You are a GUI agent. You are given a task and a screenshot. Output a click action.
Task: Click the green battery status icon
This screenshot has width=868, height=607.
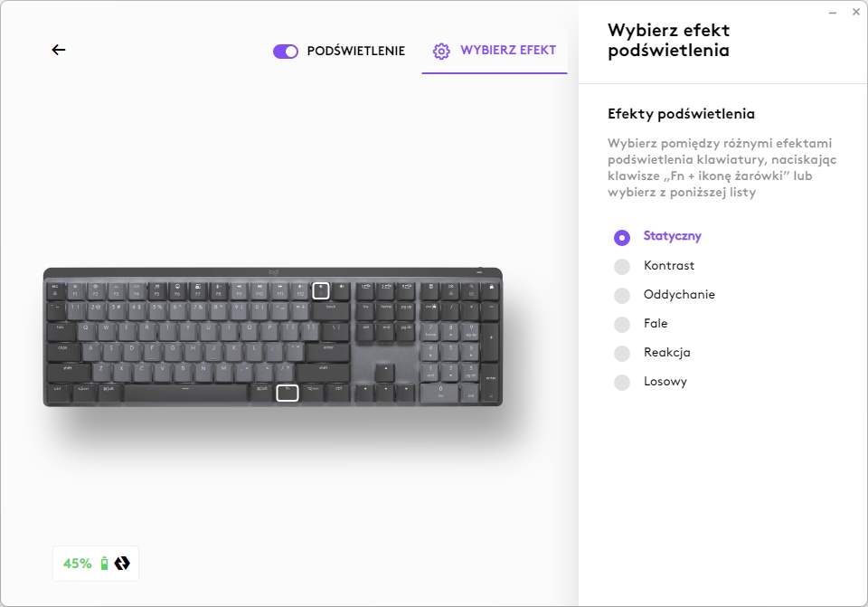pyautogui.click(x=104, y=564)
